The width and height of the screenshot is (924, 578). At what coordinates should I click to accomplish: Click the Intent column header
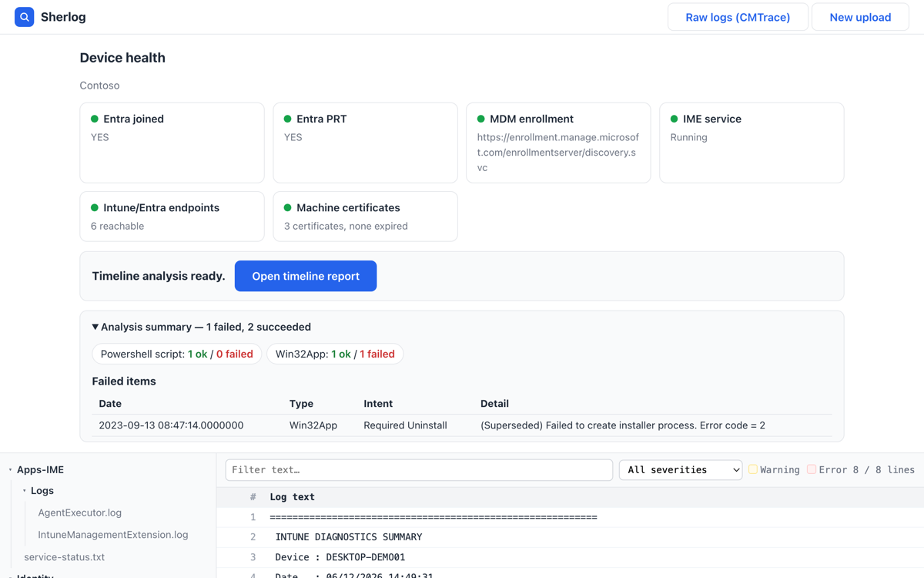pyautogui.click(x=378, y=404)
